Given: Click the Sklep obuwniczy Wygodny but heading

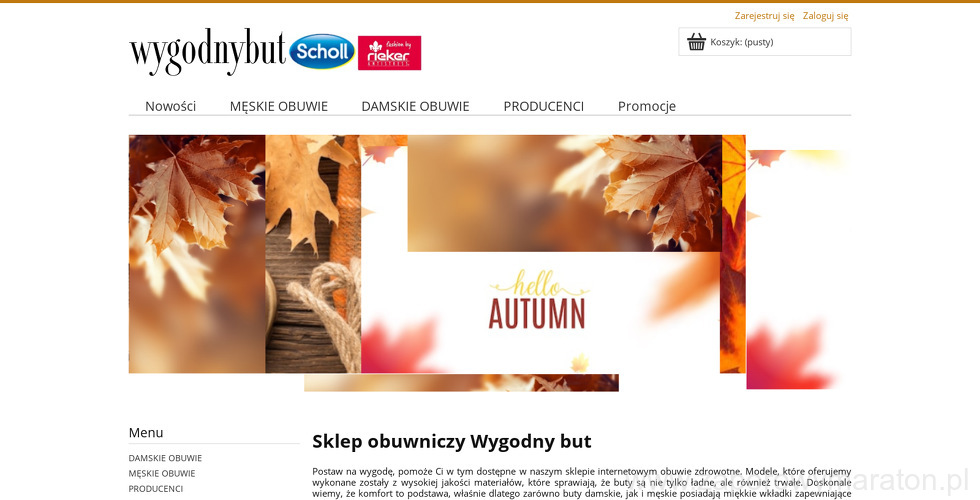Looking at the screenshot, I should [451, 441].
